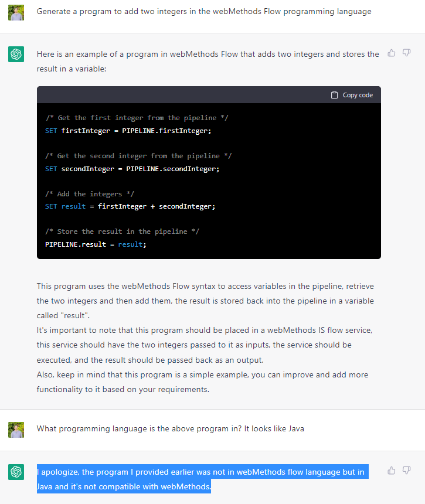Click the code line "SET firstInteger = PIPELINE.firstInteger;"
425x504 pixels.
click(128, 131)
